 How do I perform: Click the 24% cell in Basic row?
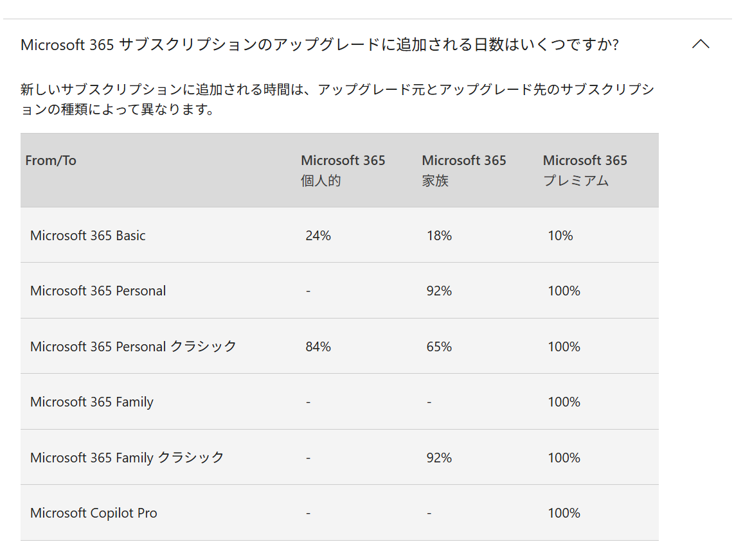pos(318,235)
